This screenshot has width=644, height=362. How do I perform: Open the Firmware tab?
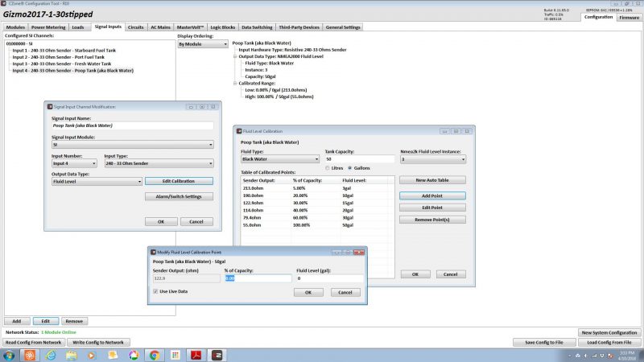630,17
